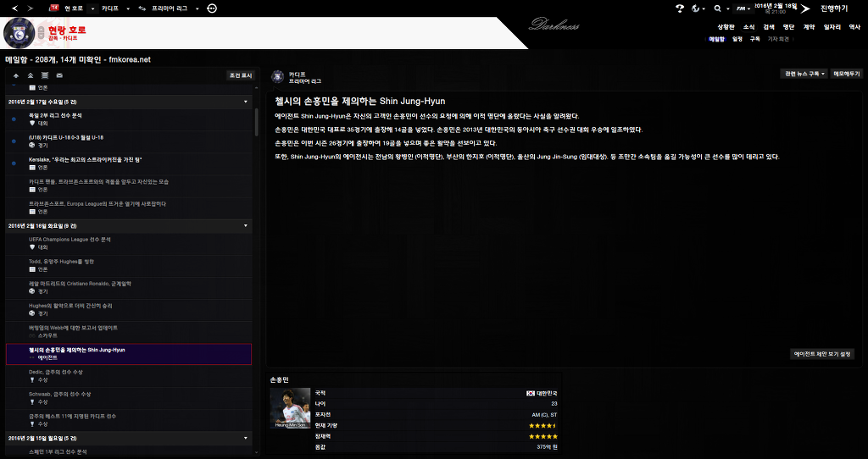Image resolution: width=868 pixels, height=459 pixels.
Task: Open mail 레알 마드리드의 Cristiano Ronaldo
Action: coord(129,288)
